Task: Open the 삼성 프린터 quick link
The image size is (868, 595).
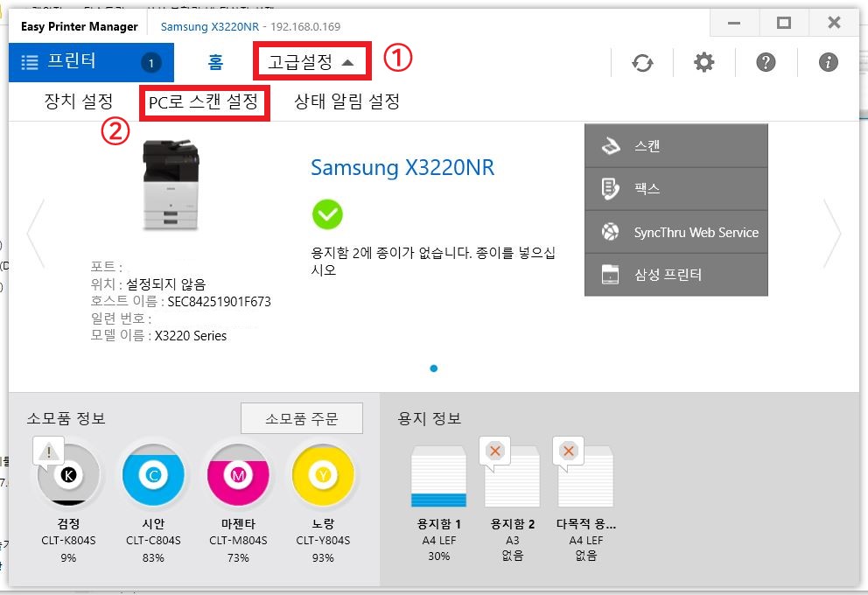Action: tap(675, 275)
